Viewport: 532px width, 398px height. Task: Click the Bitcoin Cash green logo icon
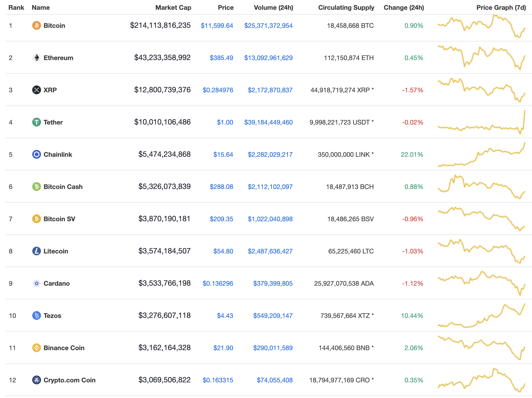point(36,187)
